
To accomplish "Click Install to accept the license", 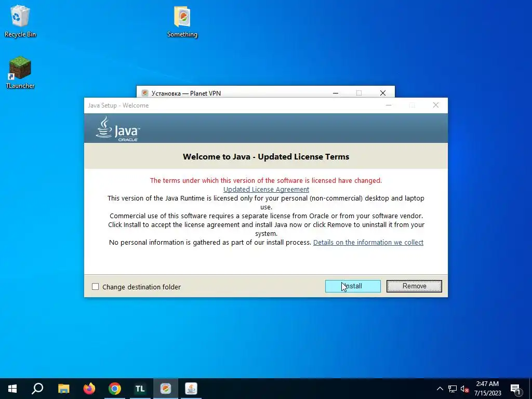I will coord(353,286).
